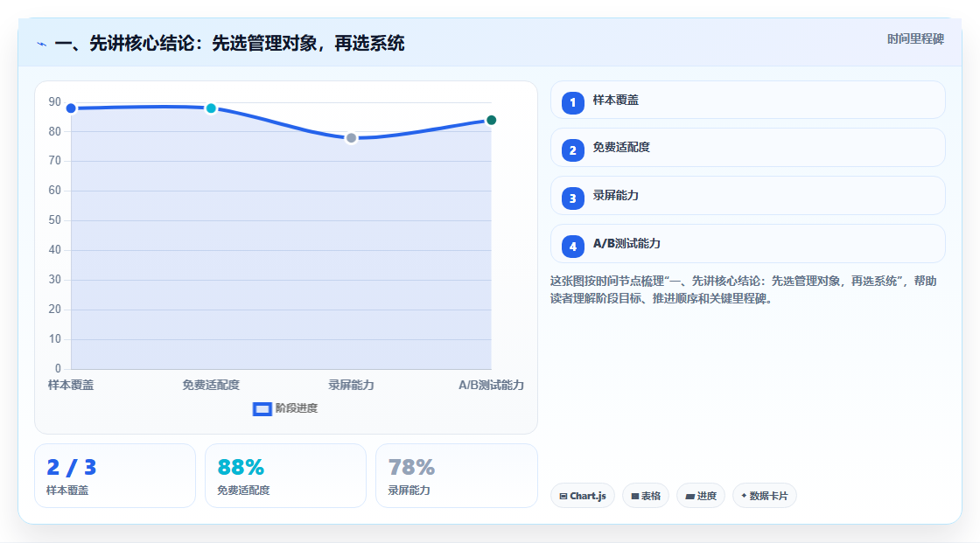
Task: Toggle the 阶段进度 legend box
Action: point(262,409)
